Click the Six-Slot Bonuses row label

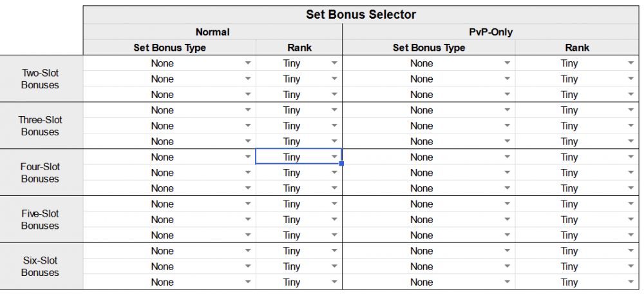pyautogui.click(x=41, y=266)
